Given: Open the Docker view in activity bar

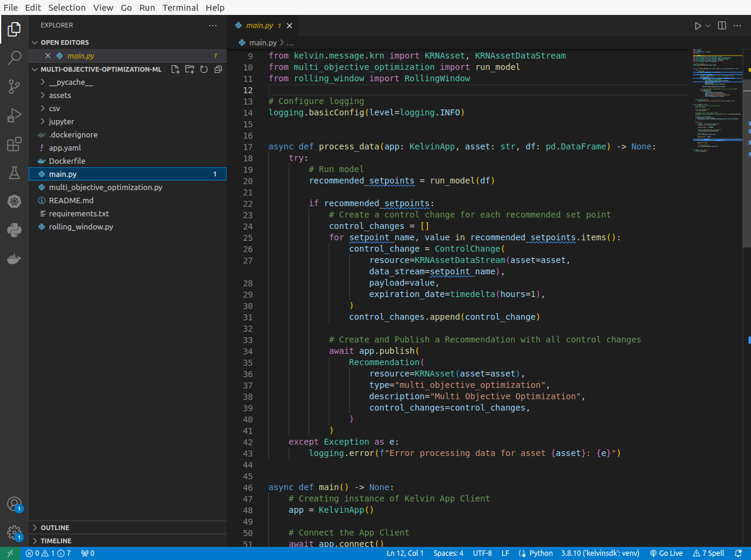Looking at the screenshot, I should click(14, 259).
